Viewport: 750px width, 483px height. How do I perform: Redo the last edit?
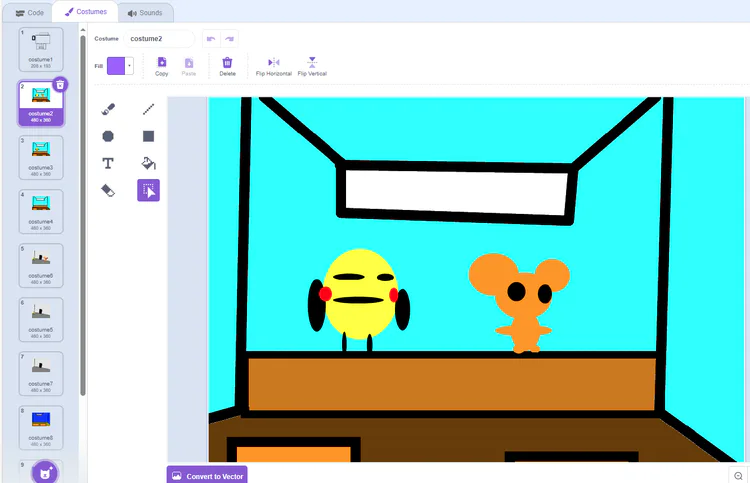230,39
